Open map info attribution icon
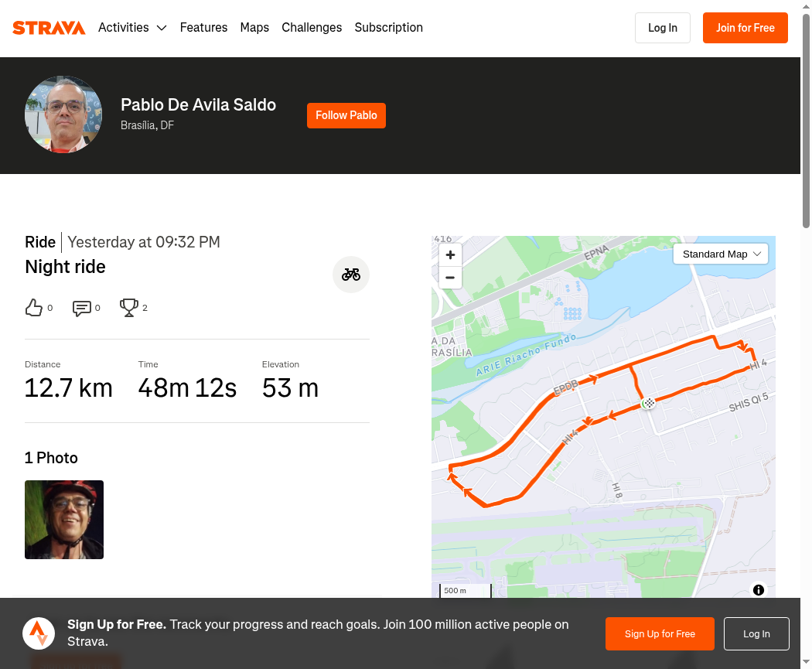The height and width of the screenshot is (669, 812). pyautogui.click(x=758, y=590)
